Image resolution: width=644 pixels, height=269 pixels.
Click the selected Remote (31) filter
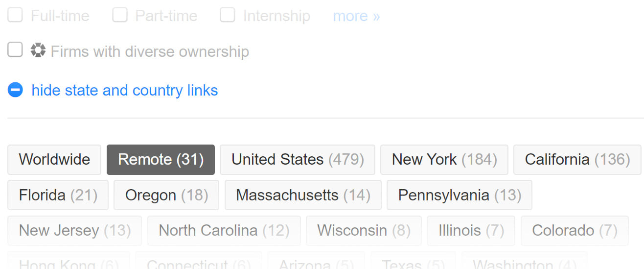[161, 160]
